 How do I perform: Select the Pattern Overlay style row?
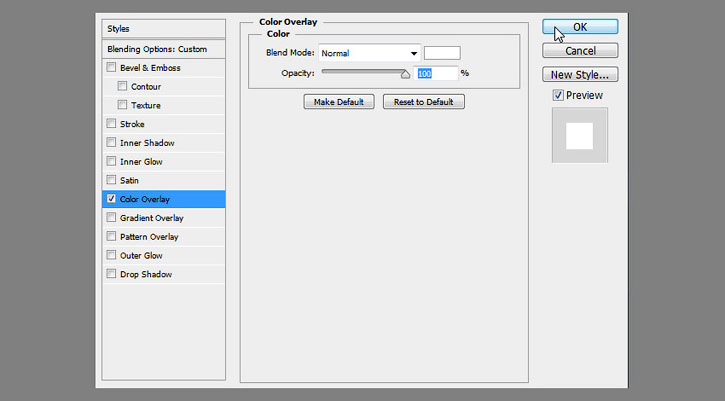point(164,237)
